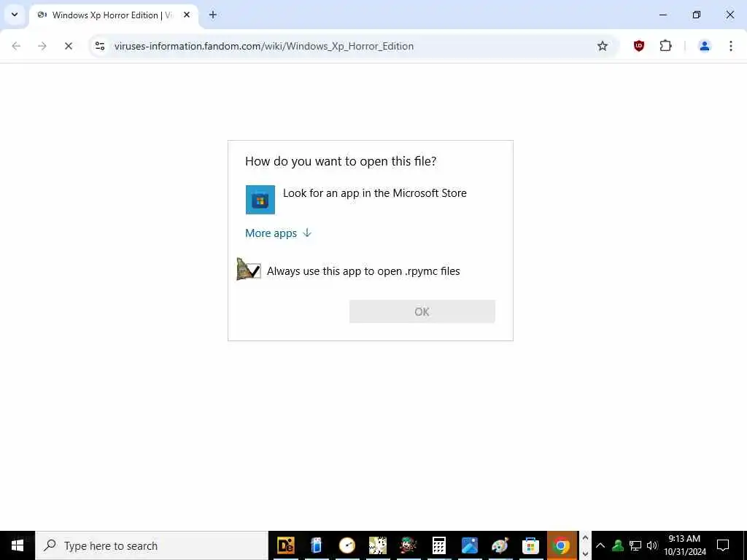The height and width of the screenshot is (560, 747).
Task: Open network status tray icon
Action: tap(635, 545)
